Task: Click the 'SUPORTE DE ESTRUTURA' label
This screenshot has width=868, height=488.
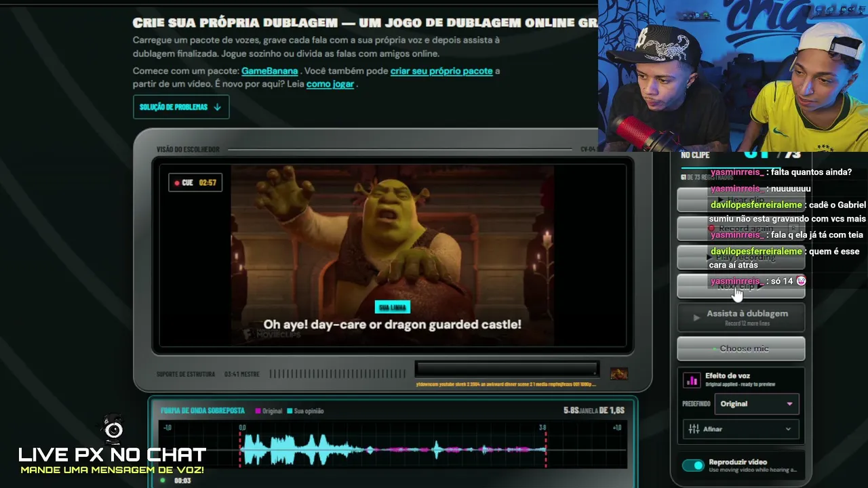Action: coord(186,374)
